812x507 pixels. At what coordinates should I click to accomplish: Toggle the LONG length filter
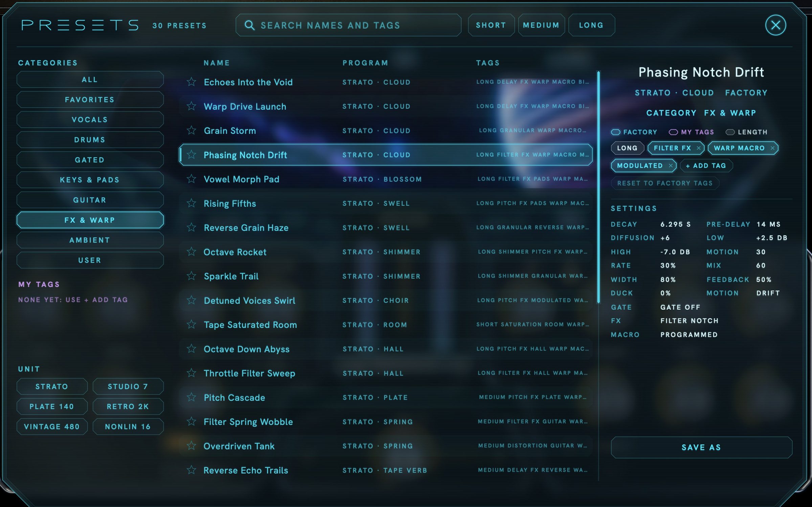[591, 25]
